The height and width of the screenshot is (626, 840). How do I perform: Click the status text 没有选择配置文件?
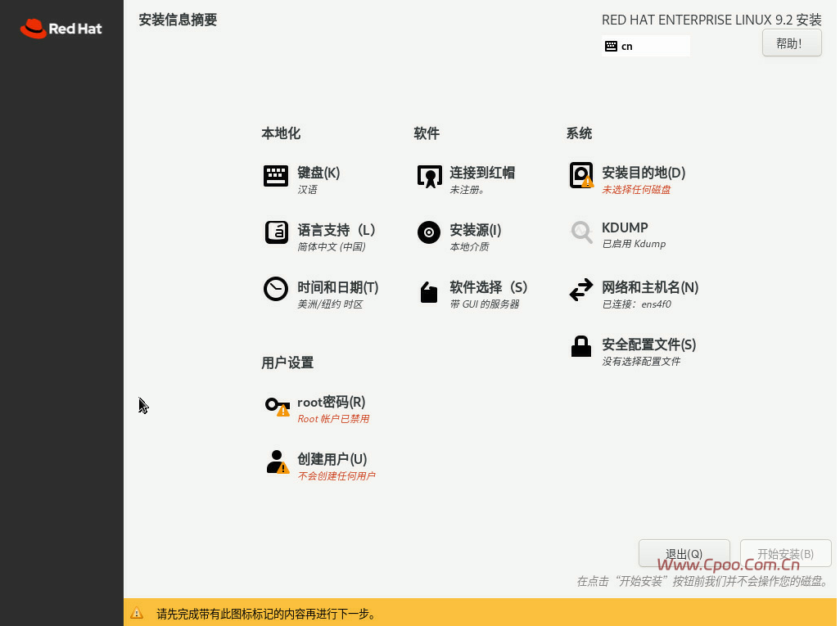tap(641, 362)
